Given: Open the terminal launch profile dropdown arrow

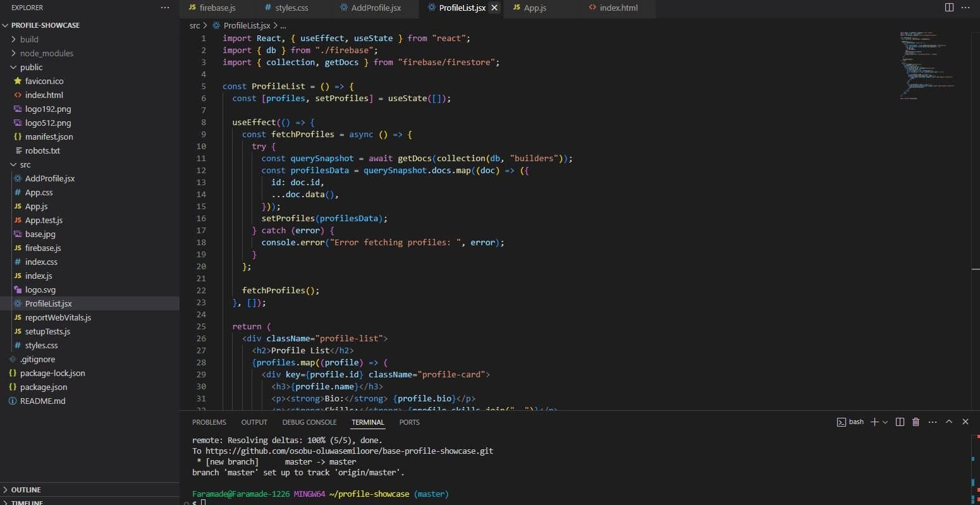Looking at the screenshot, I should tap(885, 422).
